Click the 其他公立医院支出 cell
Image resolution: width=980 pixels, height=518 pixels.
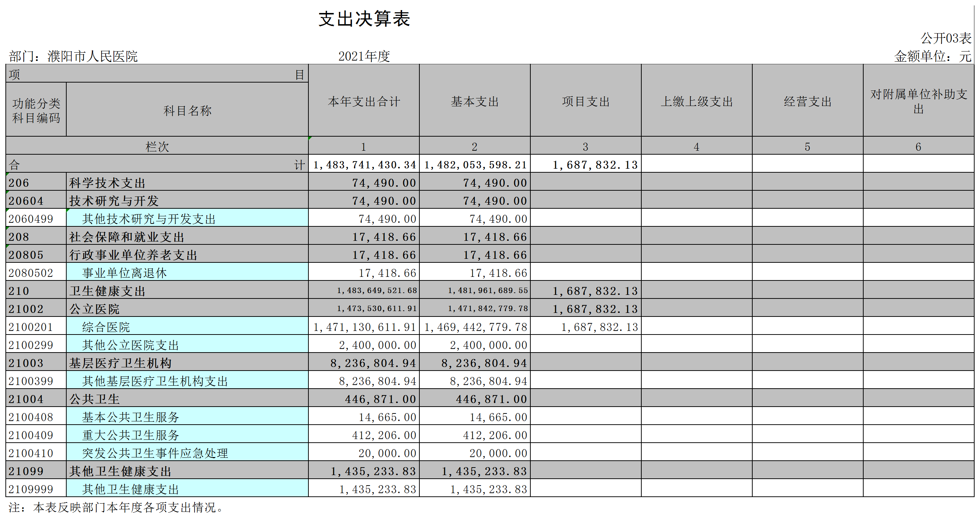(130, 345)
